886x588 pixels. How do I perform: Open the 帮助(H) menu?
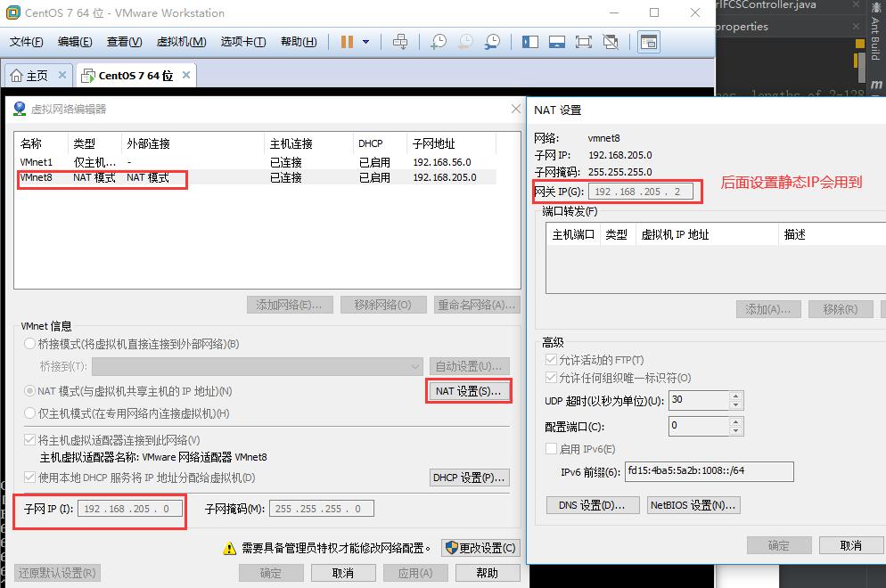(x=299, y=42)
